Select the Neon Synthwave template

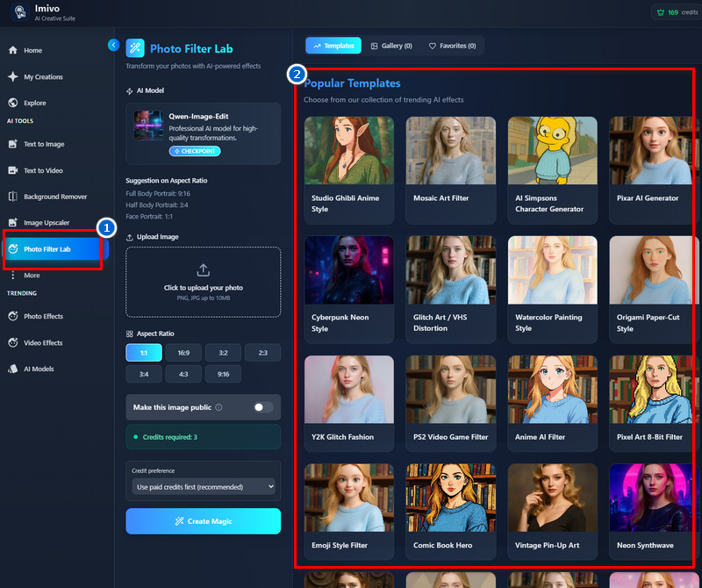point(654,512)
